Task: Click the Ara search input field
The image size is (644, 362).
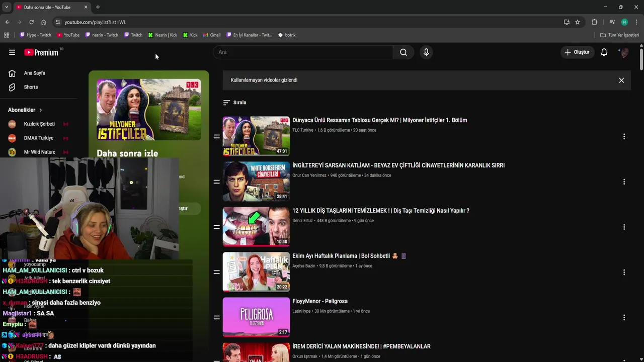Action: coord(303,52)
